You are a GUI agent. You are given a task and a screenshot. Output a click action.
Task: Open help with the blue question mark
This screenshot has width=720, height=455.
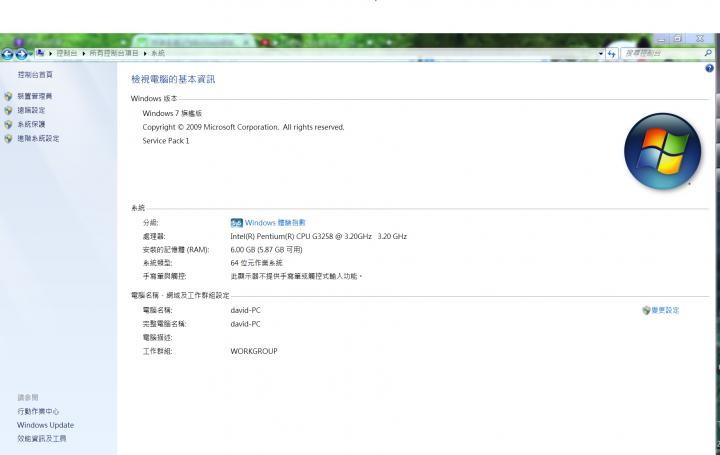click(x=709, y=68)
